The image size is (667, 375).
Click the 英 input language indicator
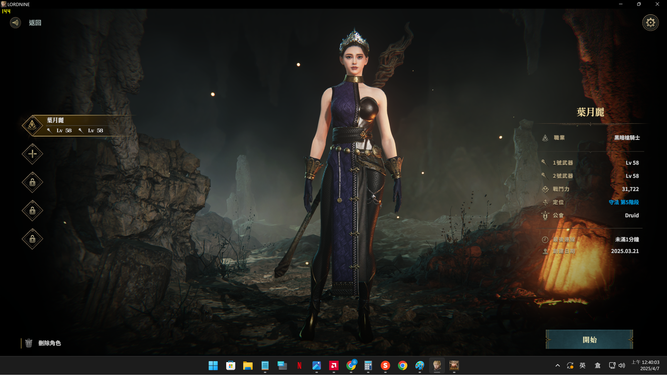tap(582, 365)
